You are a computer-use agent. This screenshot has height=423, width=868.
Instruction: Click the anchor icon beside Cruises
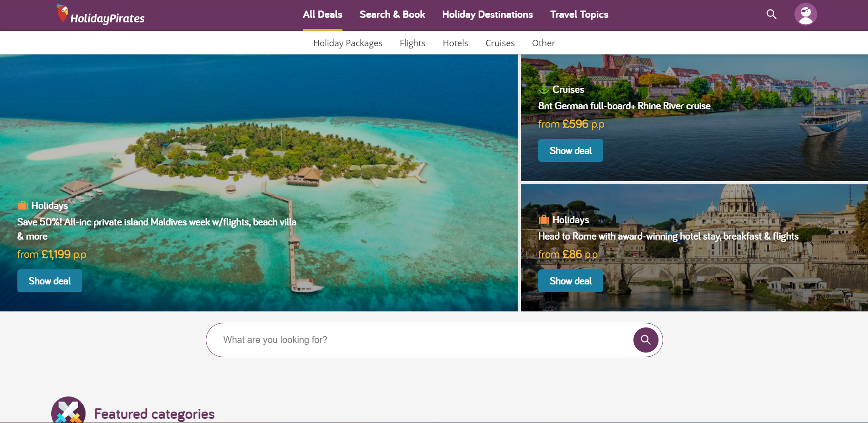pyautogui.click(x=544, y=89)
